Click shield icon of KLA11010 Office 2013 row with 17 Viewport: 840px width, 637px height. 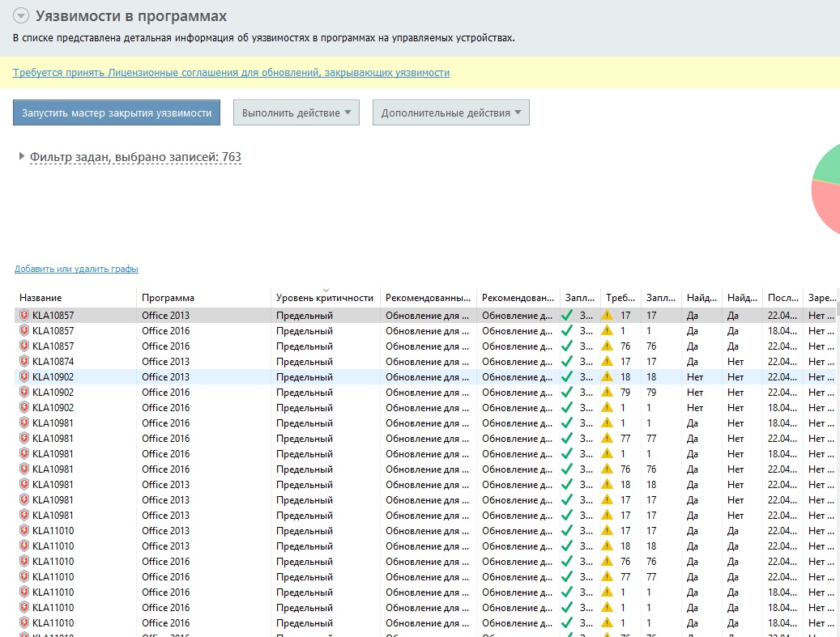(x=24, y=530)
